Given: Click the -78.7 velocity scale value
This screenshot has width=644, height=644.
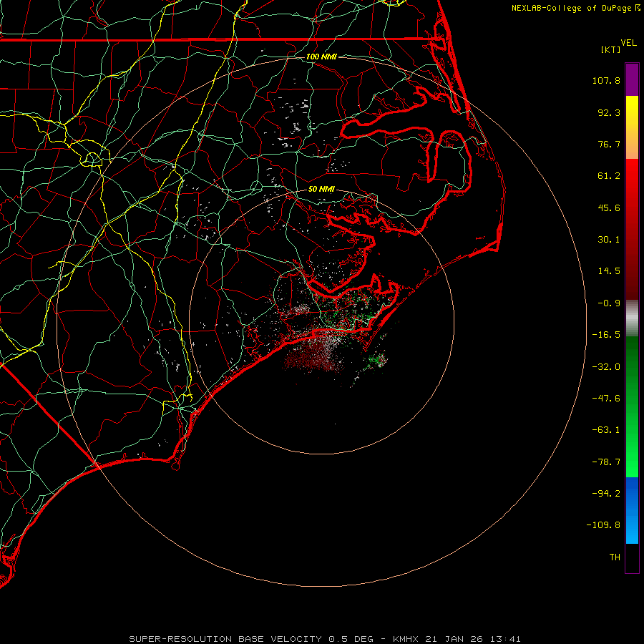Looking at the screenshot, I should 606,462.
